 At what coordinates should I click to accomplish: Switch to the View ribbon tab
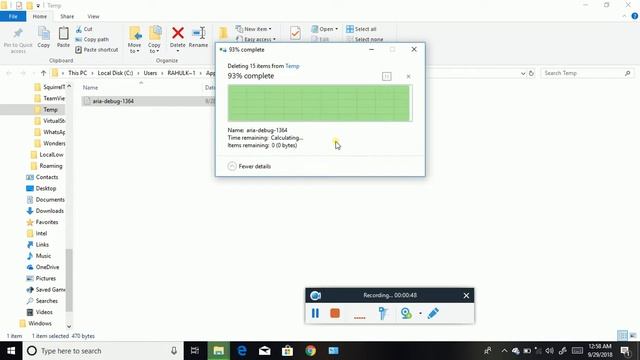coord(93,16)
